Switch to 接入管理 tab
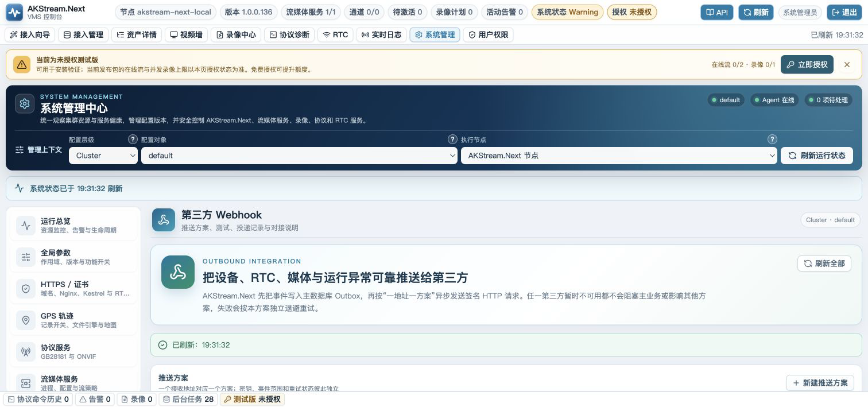Screen dimensions: 868x407 point(83,35)
